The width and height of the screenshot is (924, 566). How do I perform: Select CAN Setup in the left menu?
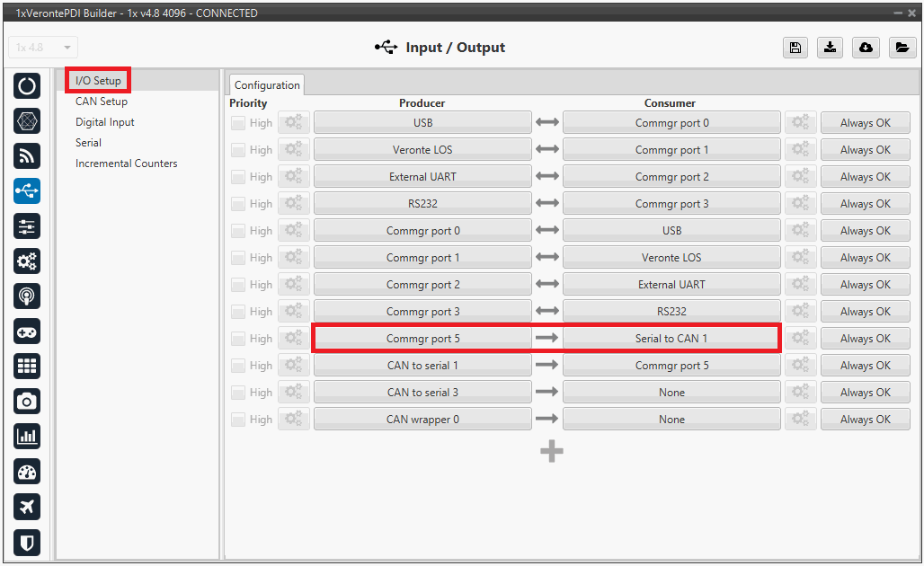pyautogui.click(x=102, y=102)
